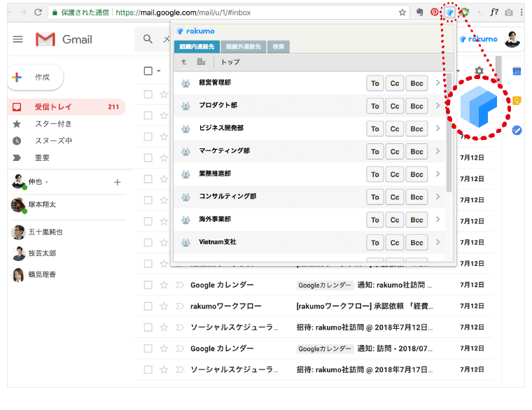This screenshot has width=532, height=410.
Task: Select checkbox of rakumo社訪問 7月17日 invitation email
Action: 148,369
